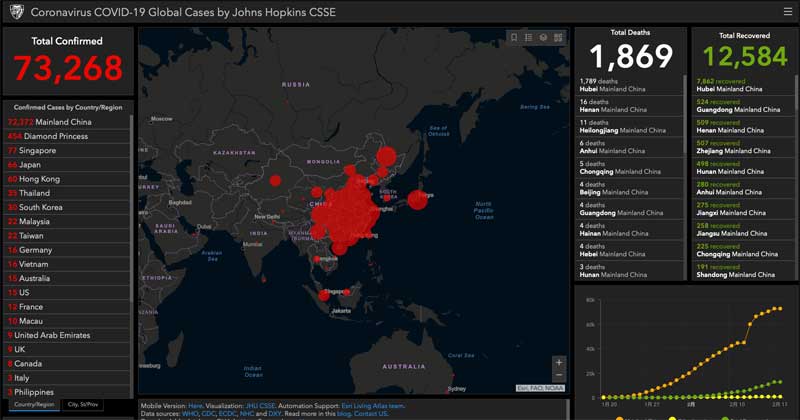This screenshot has height=420, width=800.
Task: Zoom out the map with minus button
Action: [x=559, y=375]
